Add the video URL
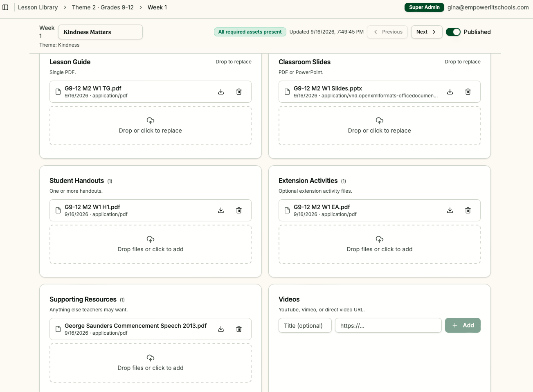The height and width of the screenshot is (392, 533). pos(463,325)
